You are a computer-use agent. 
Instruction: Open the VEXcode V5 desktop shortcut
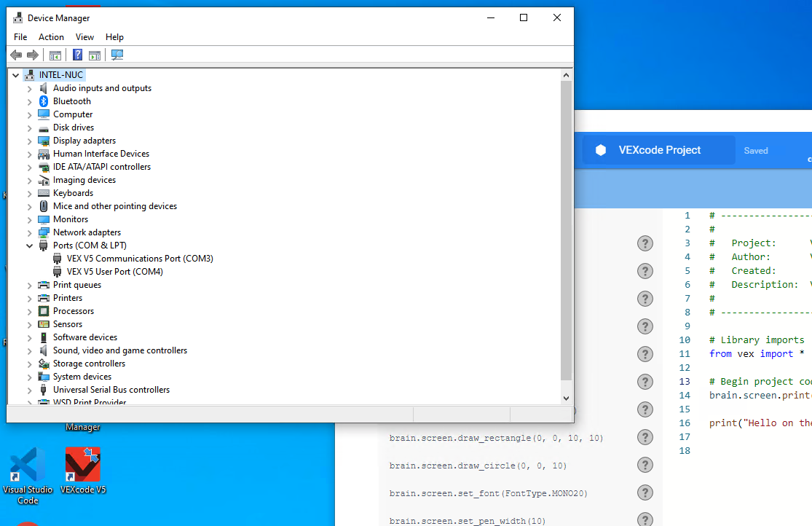pos(83,471)
